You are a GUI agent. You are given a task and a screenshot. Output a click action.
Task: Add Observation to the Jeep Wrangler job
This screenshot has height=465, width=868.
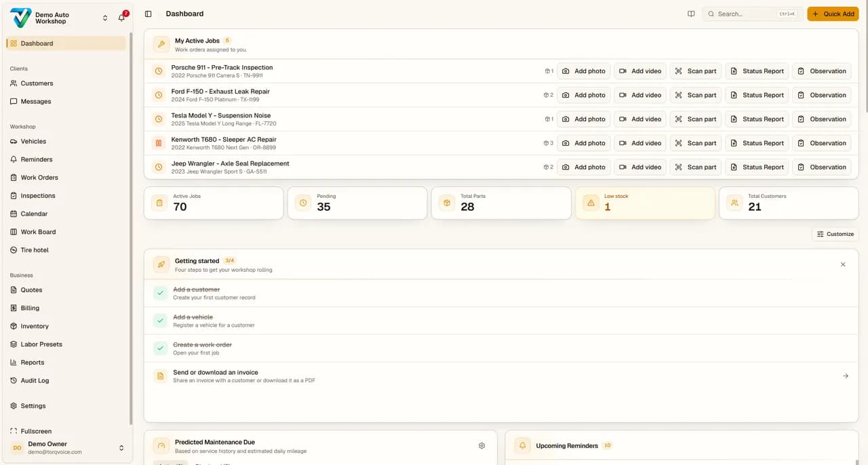tap(822, 167)
